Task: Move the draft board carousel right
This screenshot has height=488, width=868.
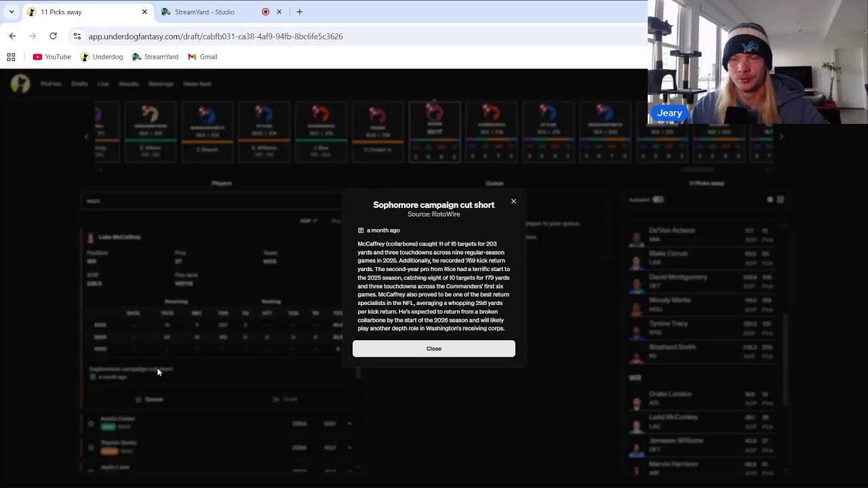Action: 781,137
